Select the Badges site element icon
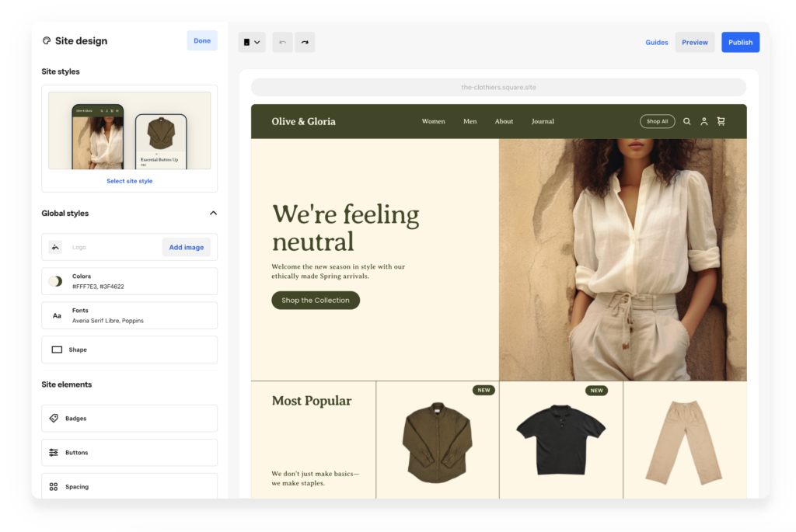This screenshot has width=796, height=532. 53,418
